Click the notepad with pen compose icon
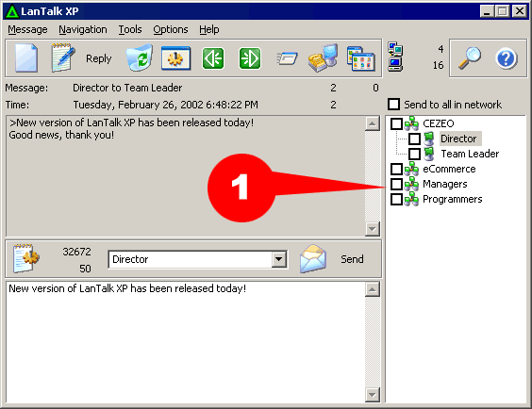532x409 pixels. point(63,57)
